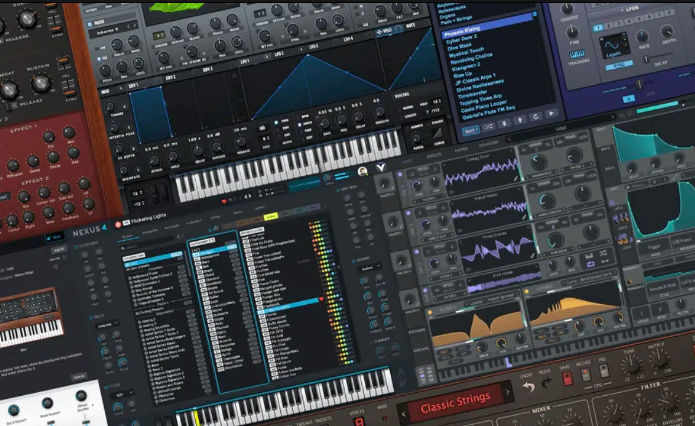Click the heart icon below Serum keyboard
The height and width of the screenshot is (426, 695).
click(x=224, y=201)
